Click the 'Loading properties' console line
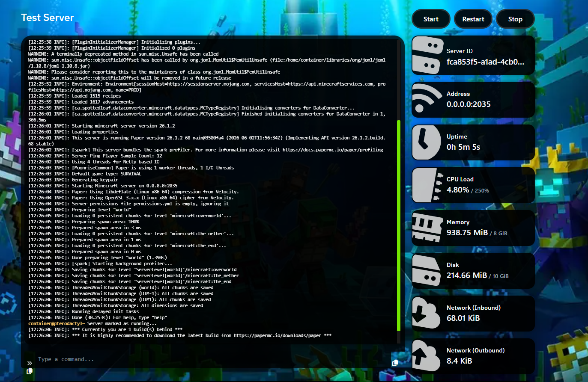This screenshot has height=382, width=588. point(73,132)
